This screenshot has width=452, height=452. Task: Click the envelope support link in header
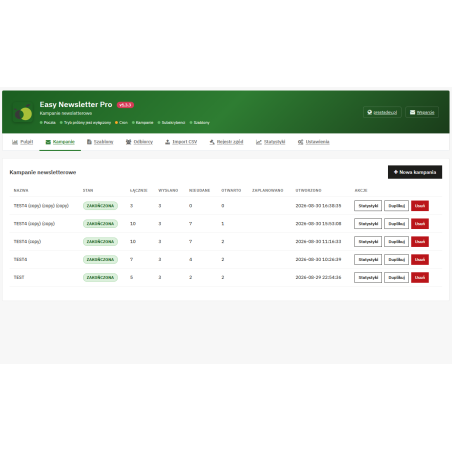[x=422, y=112]
